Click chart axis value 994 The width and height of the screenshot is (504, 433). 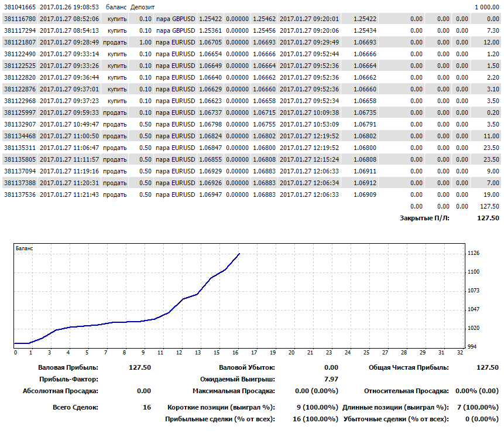[472, 347]
